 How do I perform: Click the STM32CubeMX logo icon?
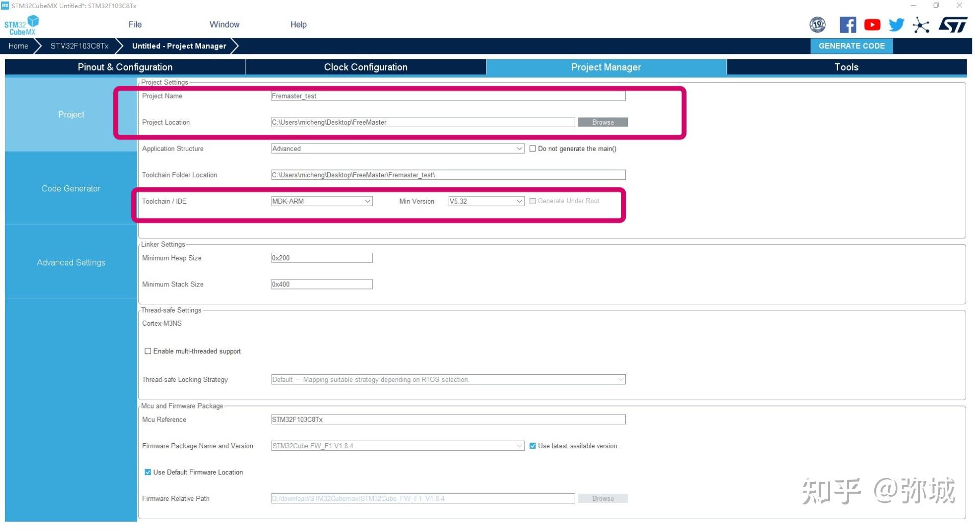tap(21, 25)
